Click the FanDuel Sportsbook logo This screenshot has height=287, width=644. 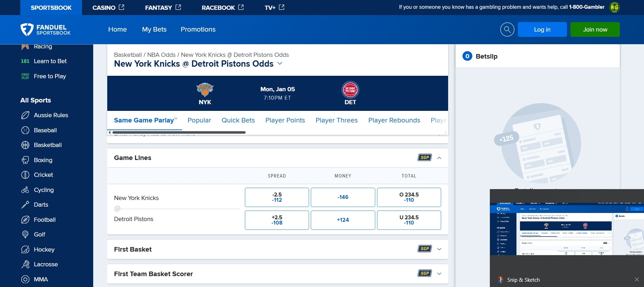[46, 29]
